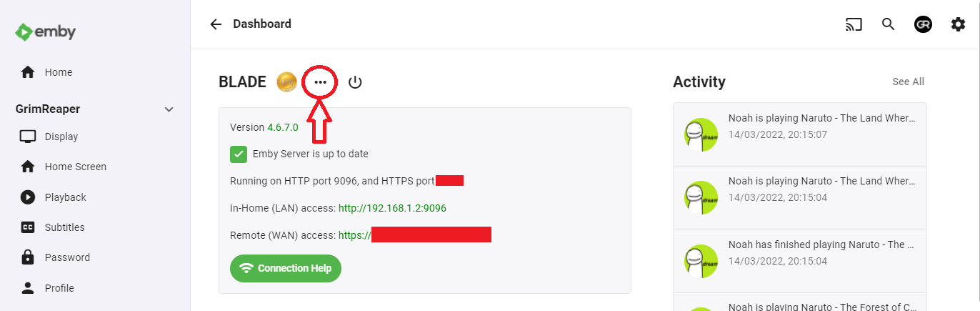Open the three-dot server menu
This screenshot has width=980, height=311.
(x=321, y=82)
